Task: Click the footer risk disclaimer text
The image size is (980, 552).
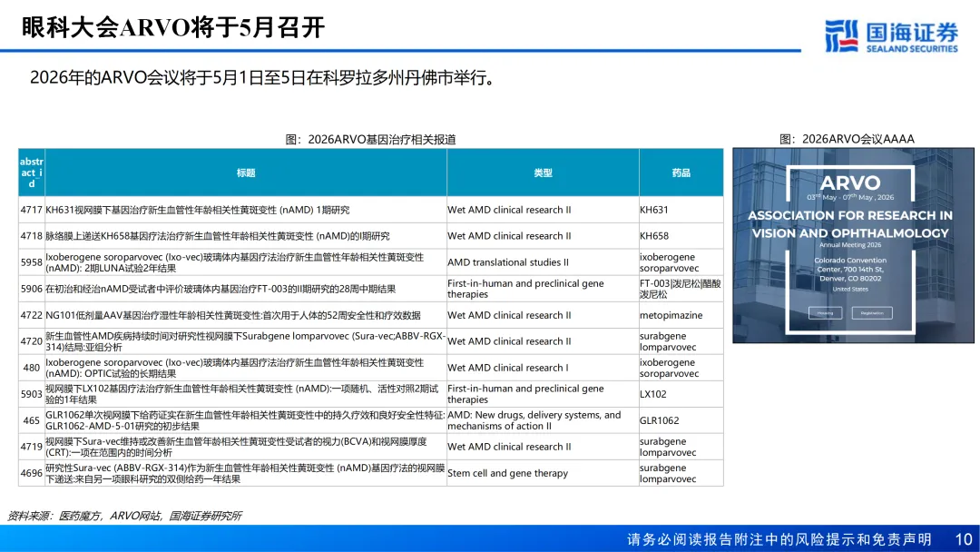Action: point(779,539)
